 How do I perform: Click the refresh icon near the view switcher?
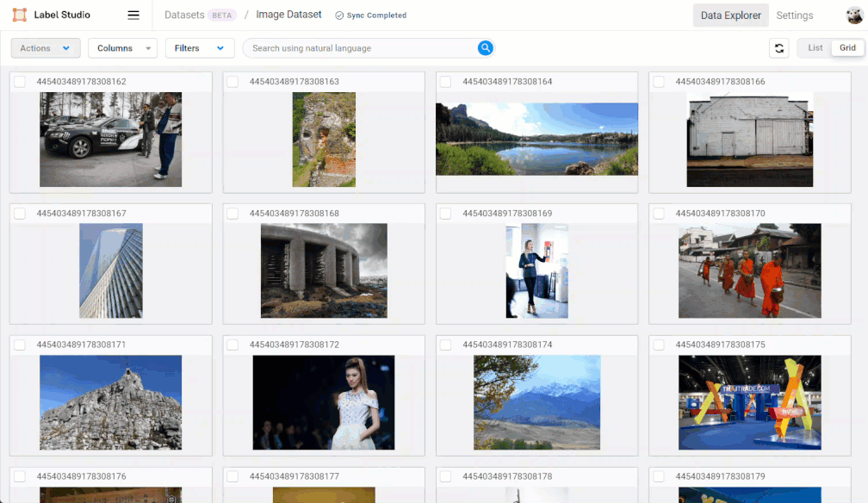coord(779,48)
